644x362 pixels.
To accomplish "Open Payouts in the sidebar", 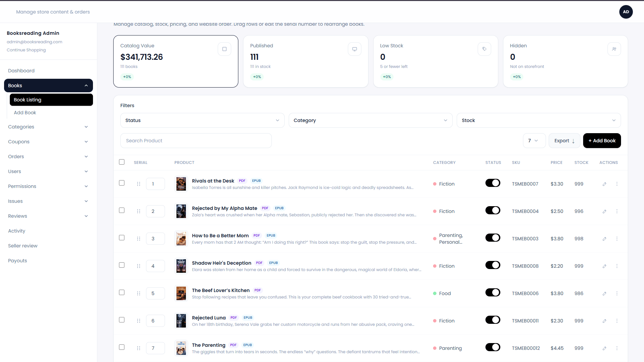I will click(18, 261).
